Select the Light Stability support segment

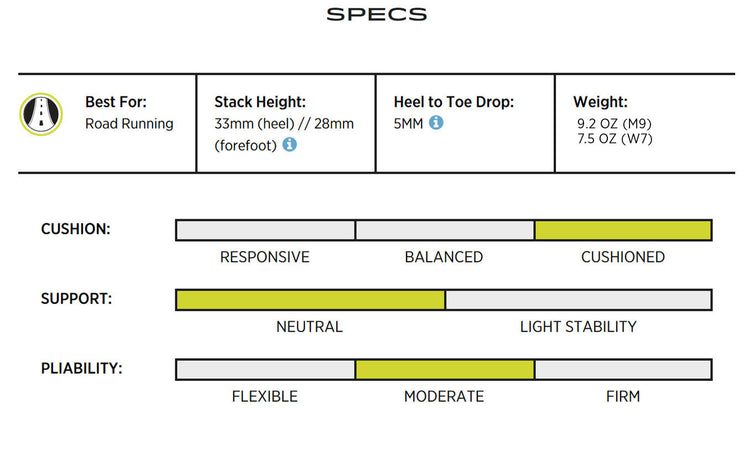[578, 300]
